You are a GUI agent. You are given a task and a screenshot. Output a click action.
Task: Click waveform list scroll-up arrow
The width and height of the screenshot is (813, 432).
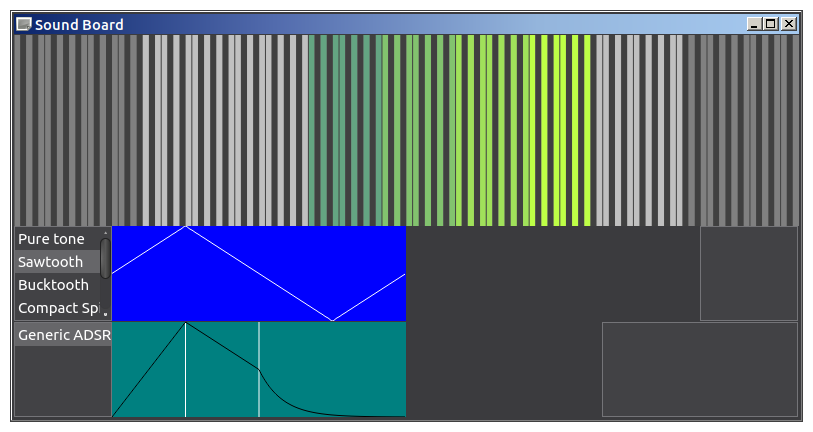pos(106,232)
